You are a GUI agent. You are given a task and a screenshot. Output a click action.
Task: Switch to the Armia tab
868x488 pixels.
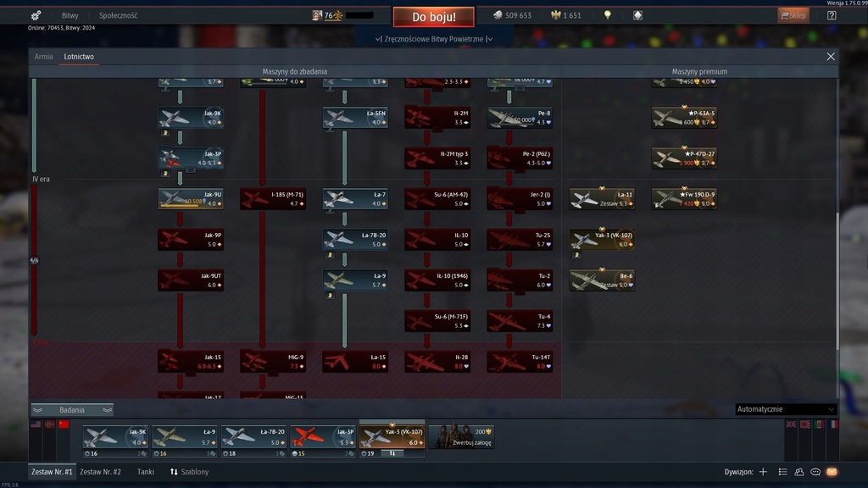[44, 57]
